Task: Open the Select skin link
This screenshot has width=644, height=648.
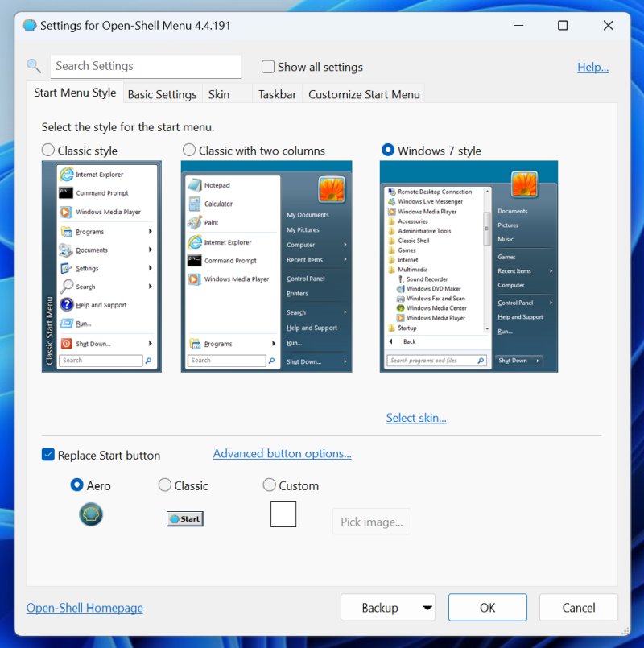Action: (x=416, y=418)
